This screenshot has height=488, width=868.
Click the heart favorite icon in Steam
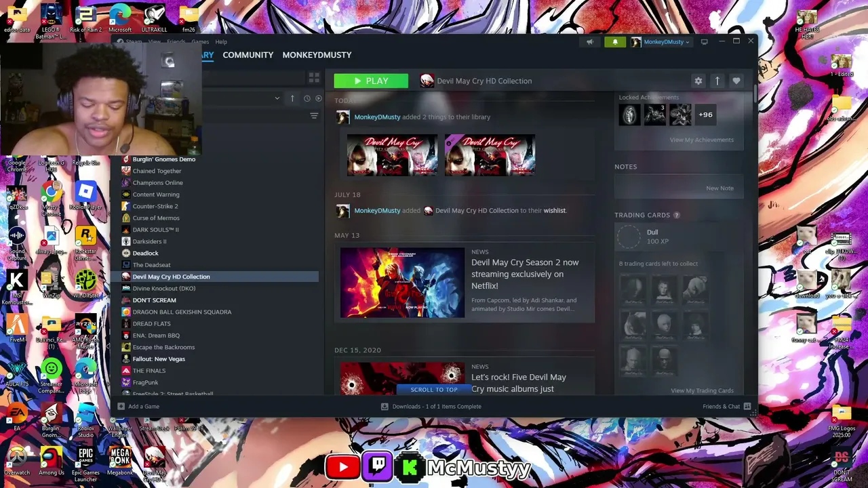pyautogui.click(x=736, y=81)
